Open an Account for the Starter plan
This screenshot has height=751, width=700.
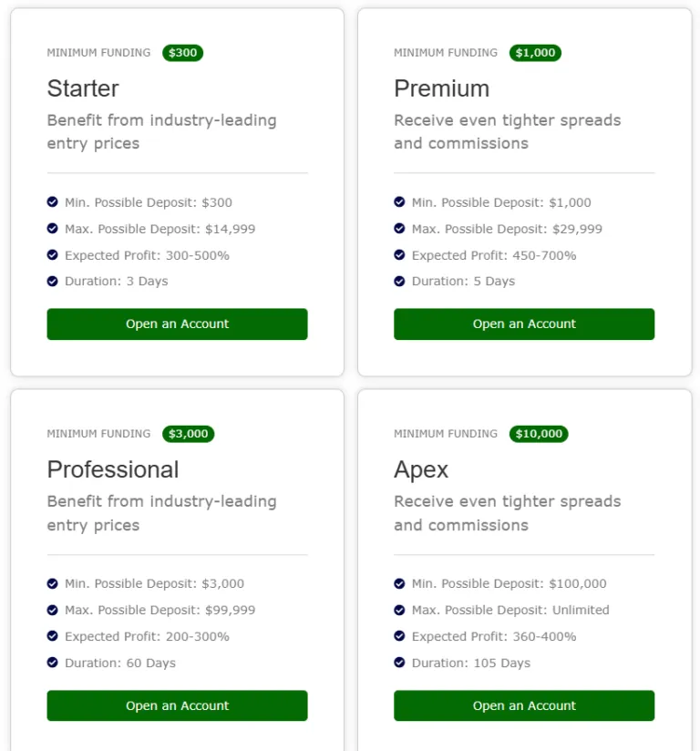[x=177, y=324]
